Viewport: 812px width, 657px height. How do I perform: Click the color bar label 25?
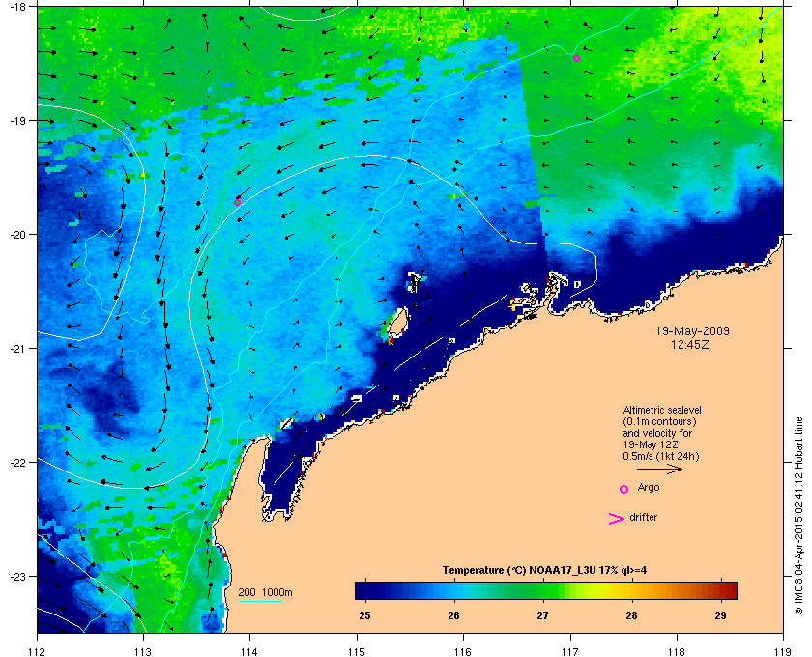pyautogui.click(x=364, y=615)
